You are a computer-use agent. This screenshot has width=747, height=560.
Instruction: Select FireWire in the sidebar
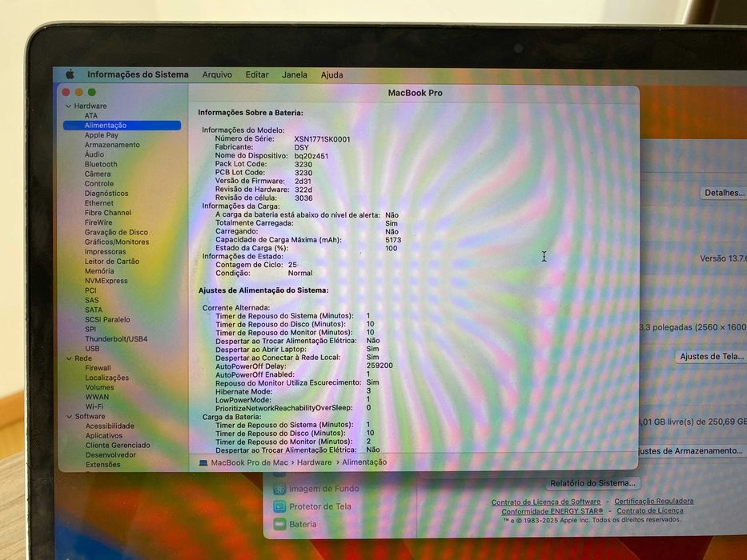pyautogui.click(x=98, y=222)
